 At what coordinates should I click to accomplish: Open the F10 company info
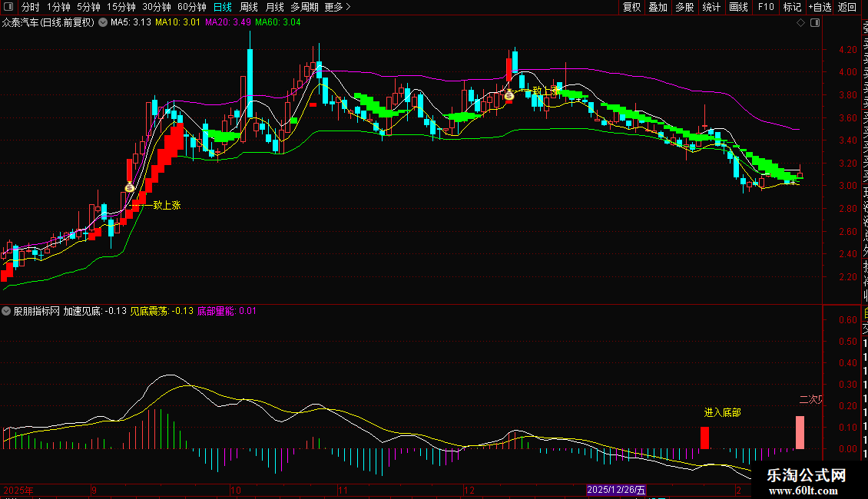[x=766, y=7]
